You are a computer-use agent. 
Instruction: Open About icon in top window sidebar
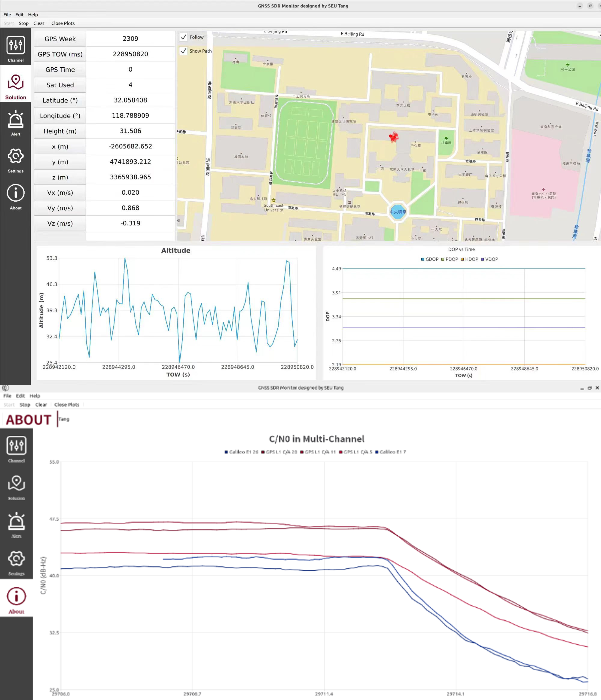pos(16,197)
